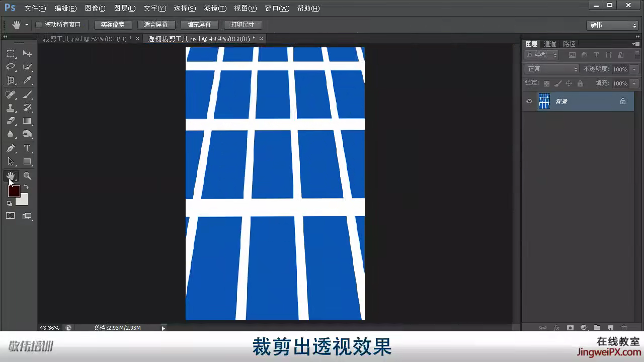
Task: Open the 编辑(E) menu
Action: 65,9
